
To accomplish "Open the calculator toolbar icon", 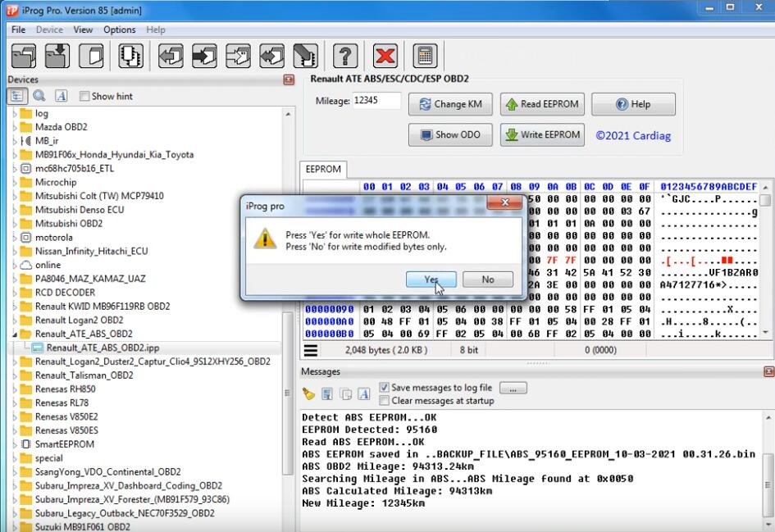I will click(425, 55).
